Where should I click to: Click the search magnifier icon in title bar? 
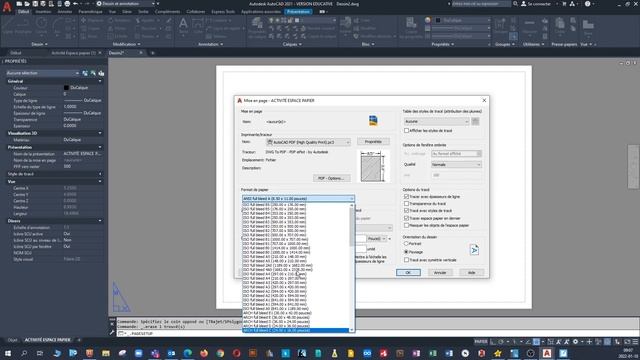click(516, 4)
